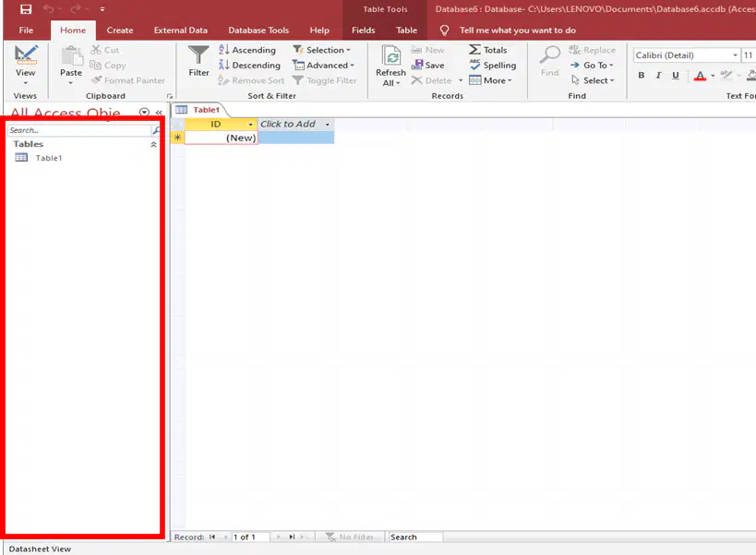Screen dimensions: 756x555
Task: Open the Customize Quick Access Toolbar menu
Action: coord(102,9)
